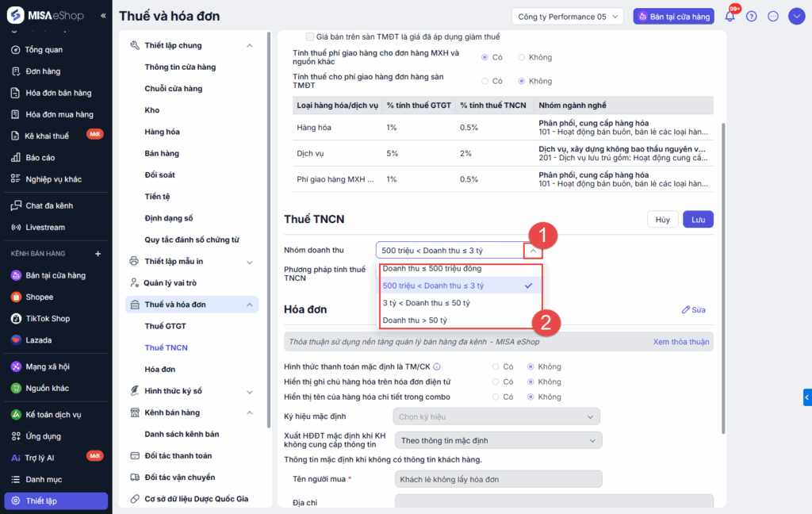812x514 pixels.
Task: Open TikTok Shop sales channel
Action: [x=47, y=318]
